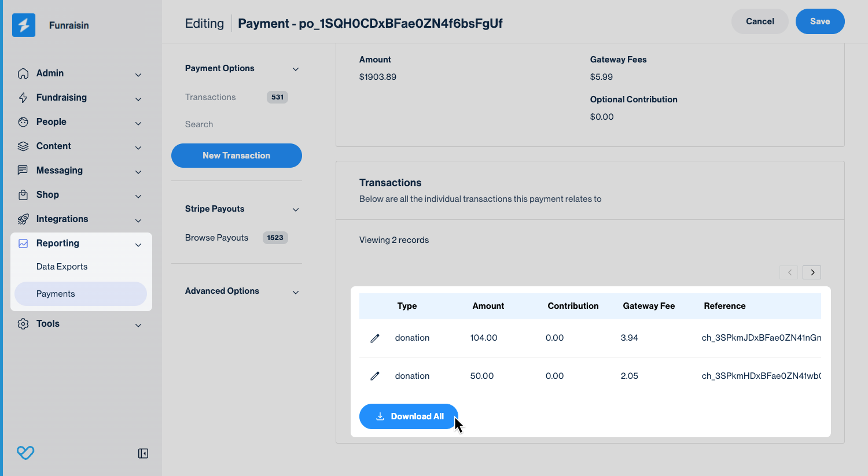The height and width of the screenshot is (476, 868).
Task: Collapse the Payment Options section
Action: click(296, 69)
